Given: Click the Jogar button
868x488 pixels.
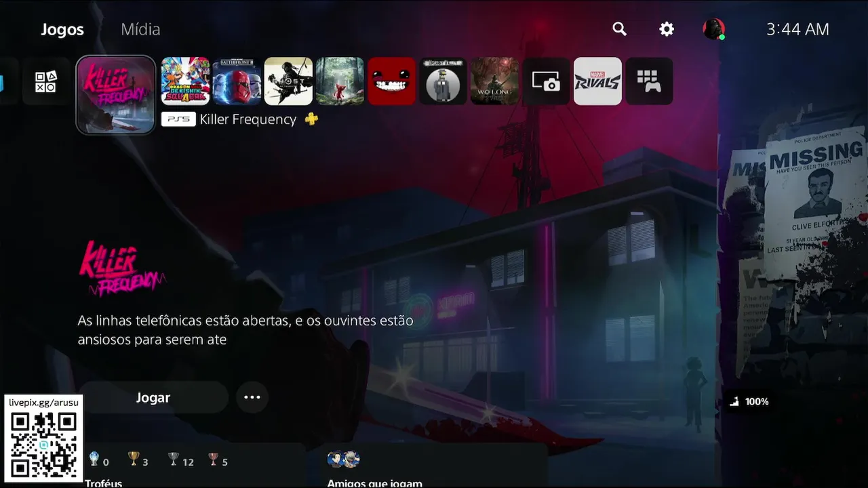Looking at the screenshot, I should tap(153, 398).
